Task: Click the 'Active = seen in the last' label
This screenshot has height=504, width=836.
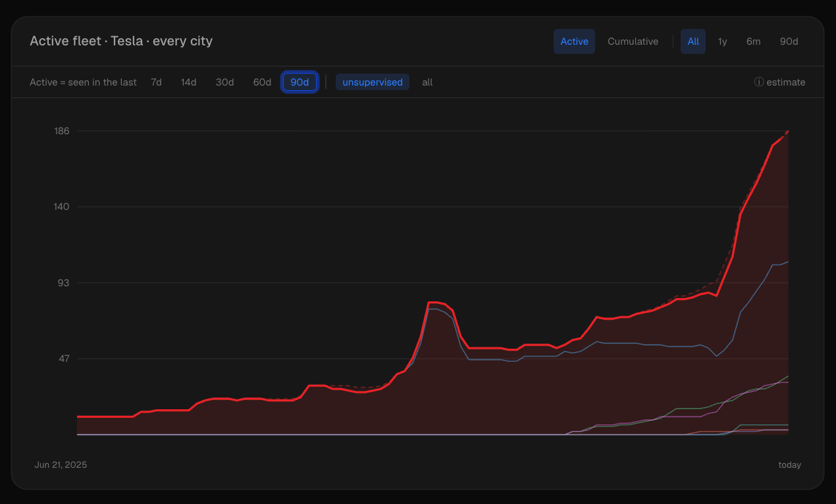Action: [83, 82]
